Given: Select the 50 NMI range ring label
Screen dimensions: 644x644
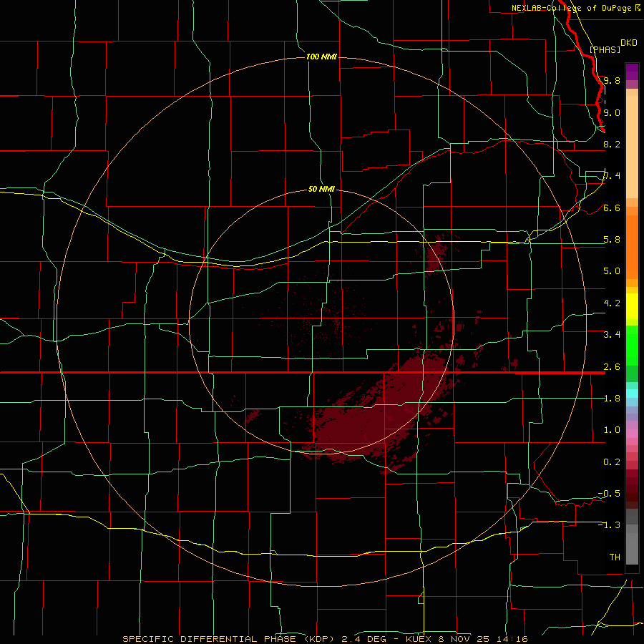Looking at the screenshot, I should pyautogui.click(x=321, y=189).
